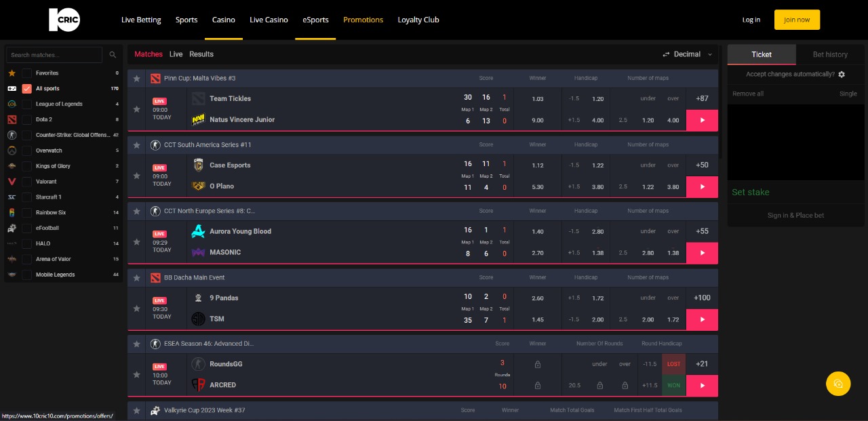Switch to the Live matches tab
Screen dimensions: 868x421
pos(176,54)
